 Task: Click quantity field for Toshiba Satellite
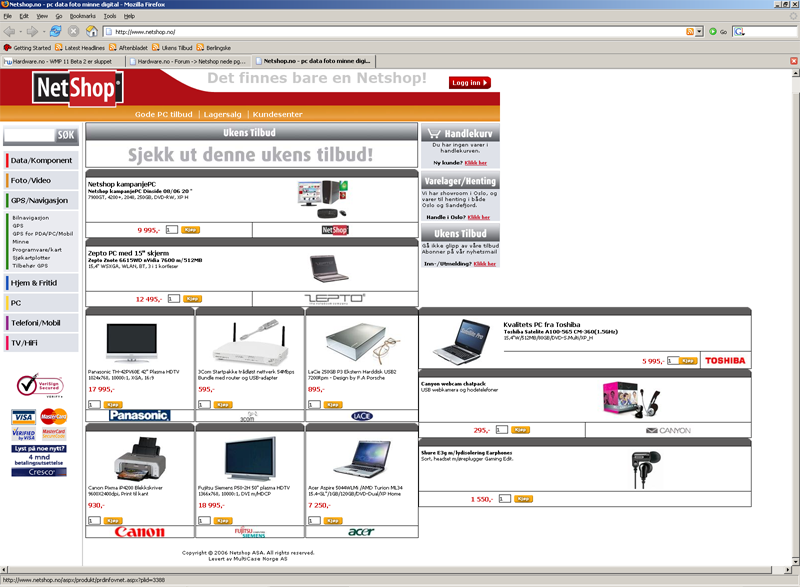(x=672, y=361)
